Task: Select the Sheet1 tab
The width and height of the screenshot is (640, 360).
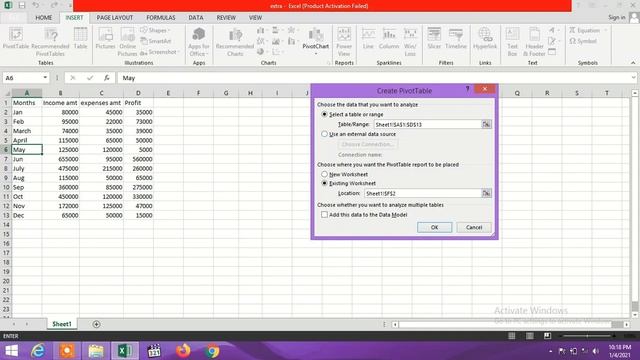Action: (62, 324)
